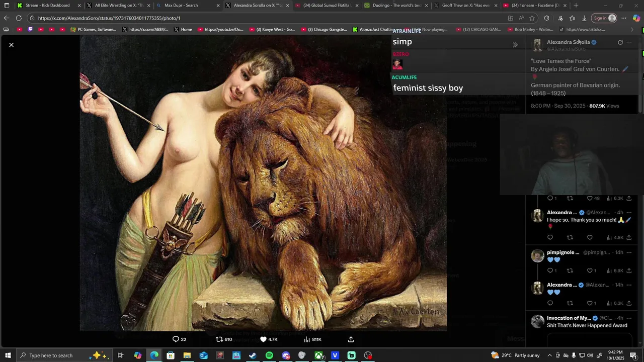Share pimpignole's reply with 6.9K views

pos(629,270)
